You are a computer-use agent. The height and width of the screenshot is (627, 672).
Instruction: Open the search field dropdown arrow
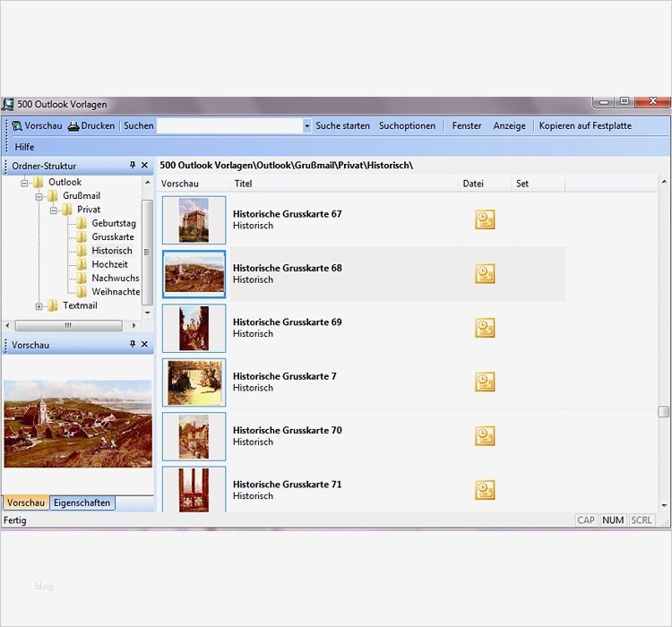(306, 126)
